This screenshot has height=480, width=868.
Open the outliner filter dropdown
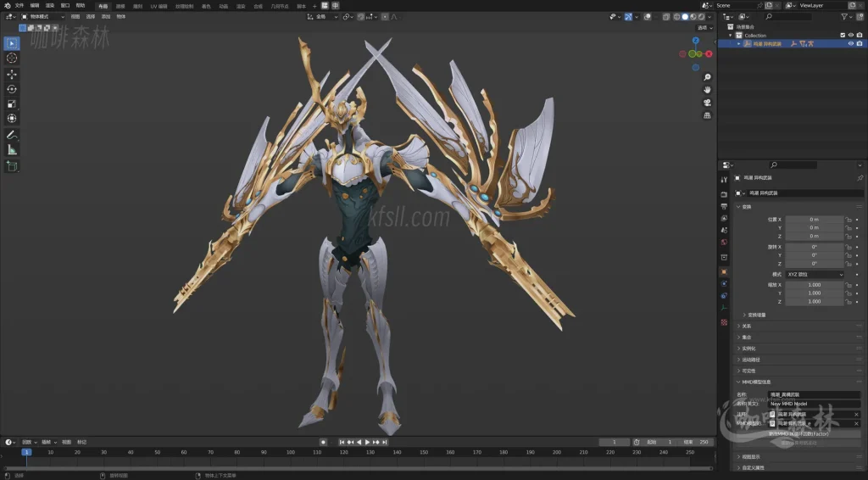point(847,17)
